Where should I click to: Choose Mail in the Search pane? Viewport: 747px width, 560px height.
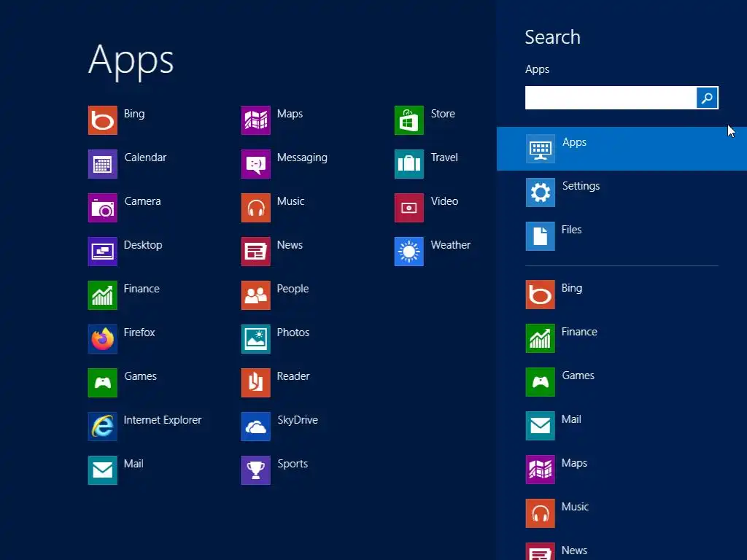coord(622,426)
